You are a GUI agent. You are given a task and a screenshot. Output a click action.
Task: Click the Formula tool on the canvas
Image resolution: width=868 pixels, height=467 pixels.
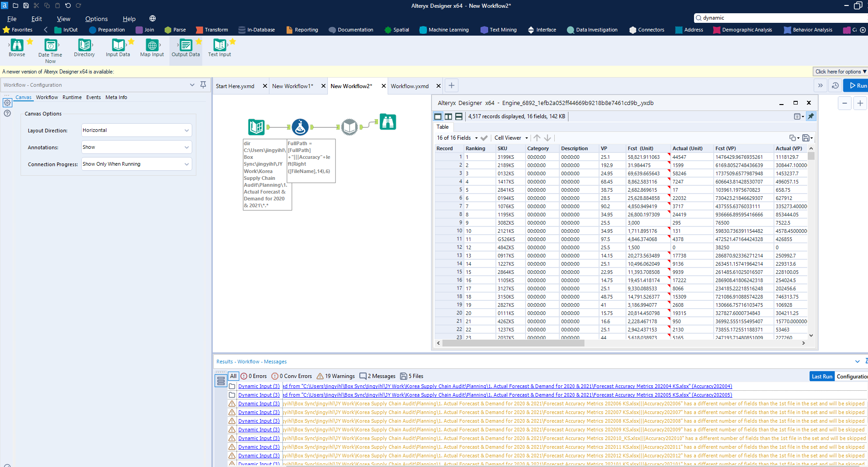pos(300,127)
